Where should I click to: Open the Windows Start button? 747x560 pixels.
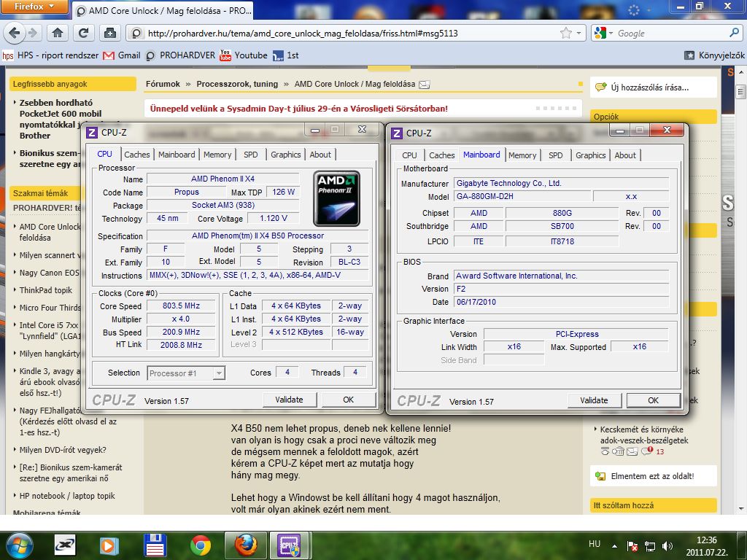point(19,545)
